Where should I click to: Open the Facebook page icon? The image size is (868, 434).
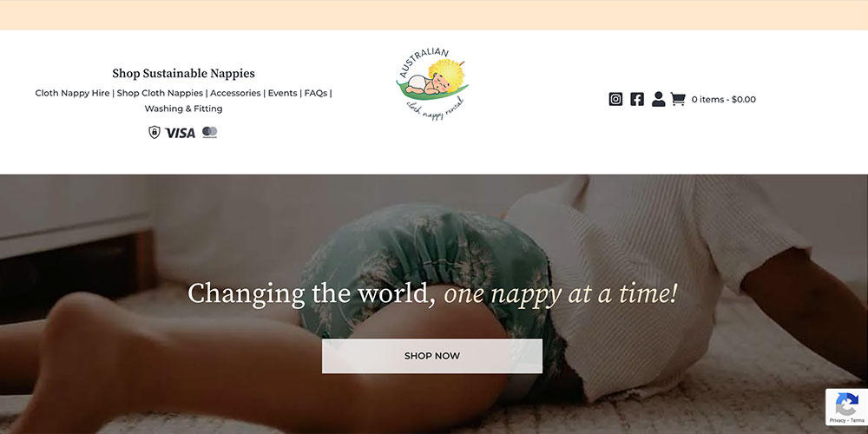pos(637,99)
